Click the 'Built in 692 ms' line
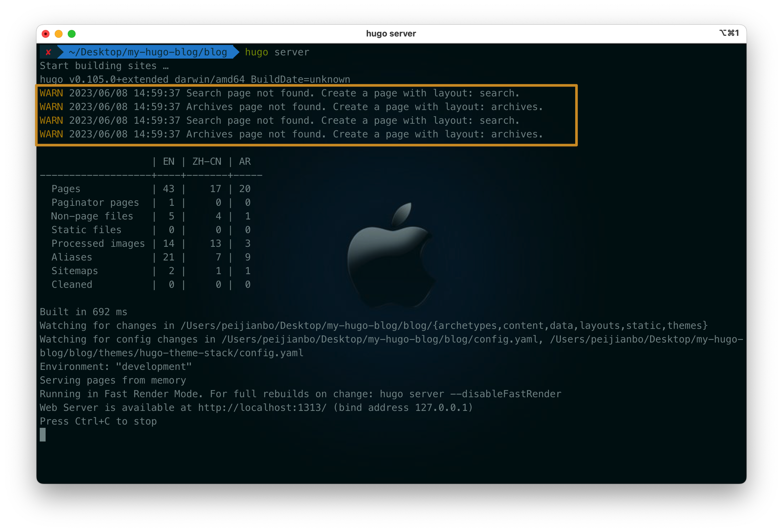The width and height of the screenshot is (783, 532). pos(84,312)
